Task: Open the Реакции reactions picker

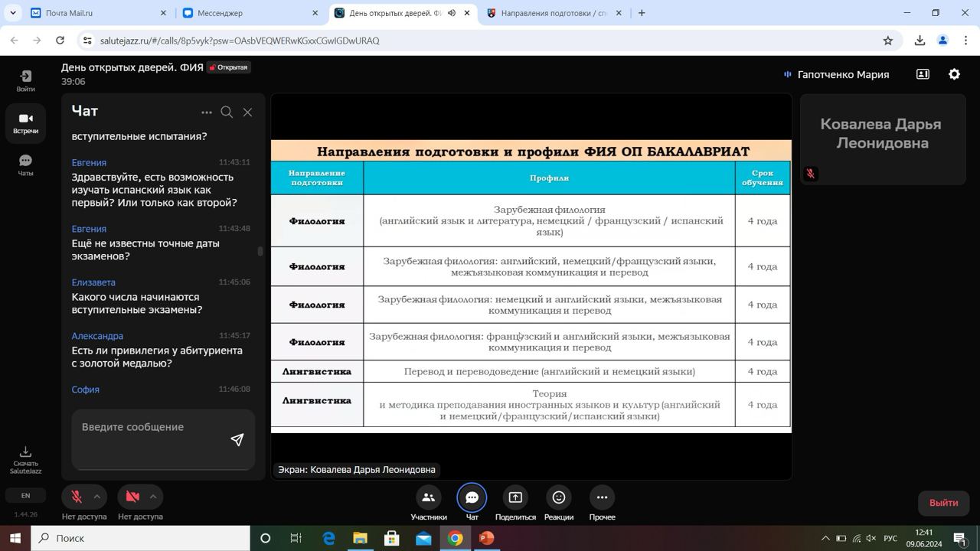Action: [x=559, y=504]
